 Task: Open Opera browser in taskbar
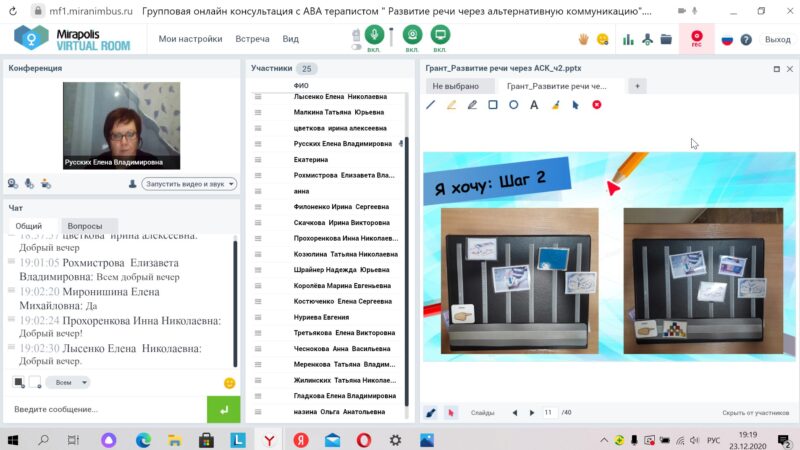(364, 440)
